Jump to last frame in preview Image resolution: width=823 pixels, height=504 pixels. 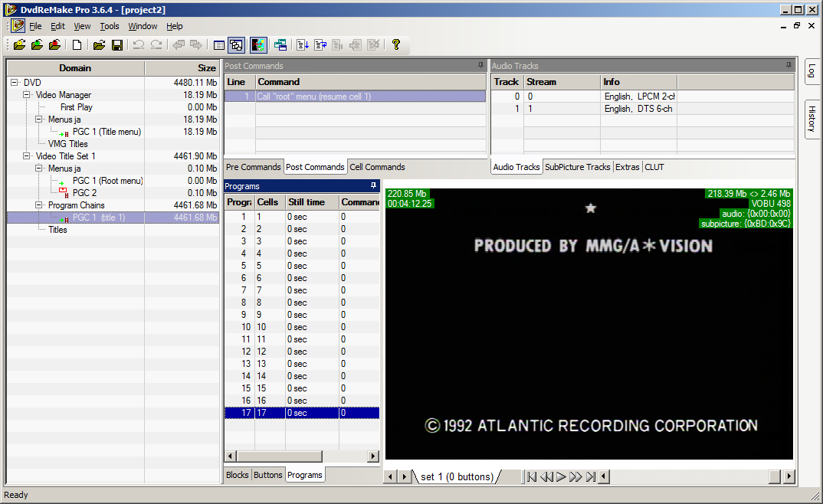591,476
